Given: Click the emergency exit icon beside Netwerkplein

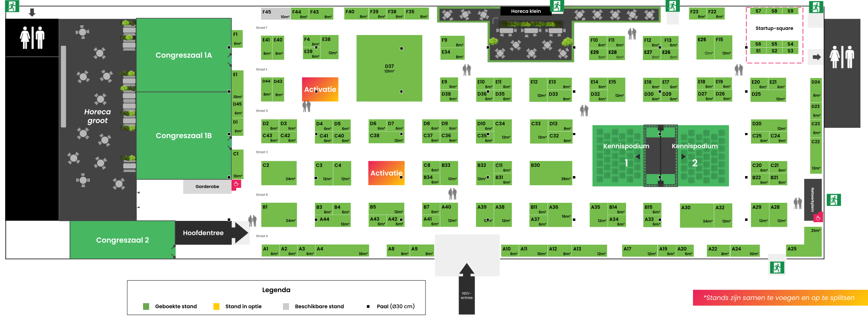Looking at the screenshot, I should point(834,200).
